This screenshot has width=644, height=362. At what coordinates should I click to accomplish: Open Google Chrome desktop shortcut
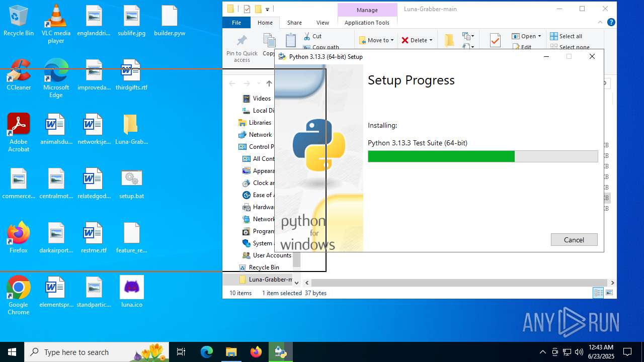pyautogui.click(x=19, y=295)
